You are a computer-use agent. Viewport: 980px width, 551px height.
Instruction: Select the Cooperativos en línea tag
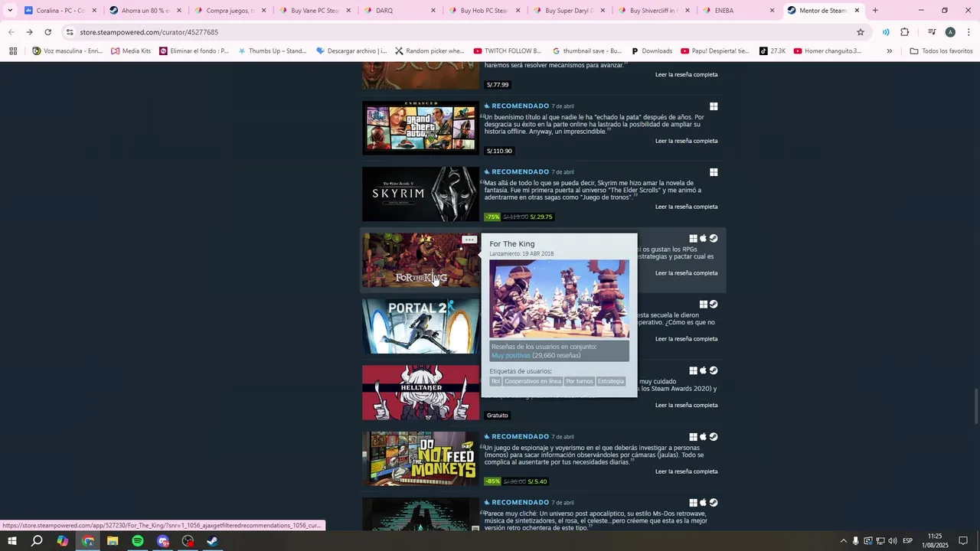(x=533, y=381)
